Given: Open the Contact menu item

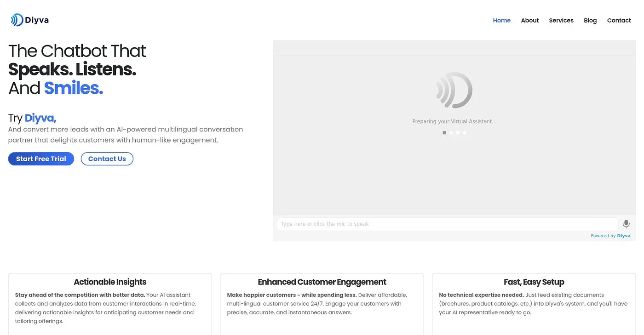Looking at the screenshot, I should click(x=619, y=20).
